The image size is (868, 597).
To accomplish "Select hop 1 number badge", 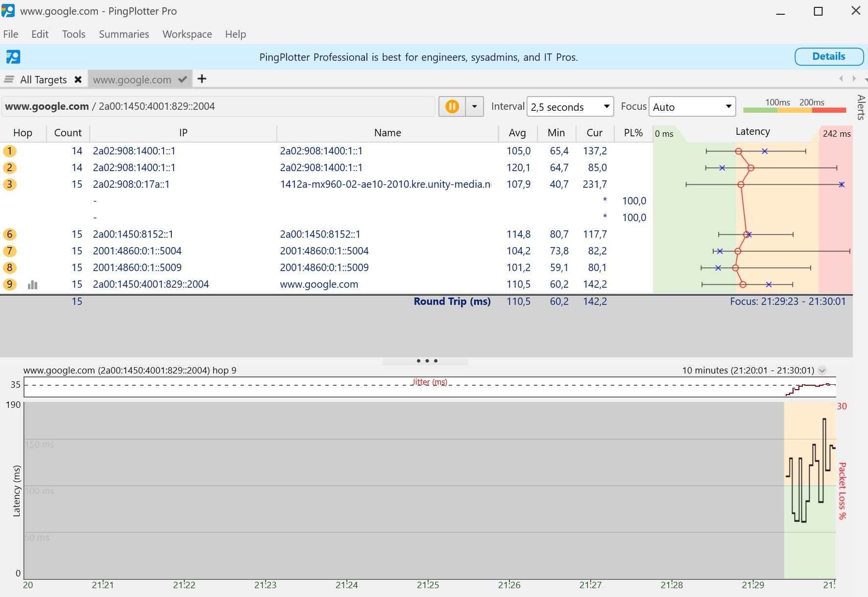I will pyautogui.click(x=10, y=151).
